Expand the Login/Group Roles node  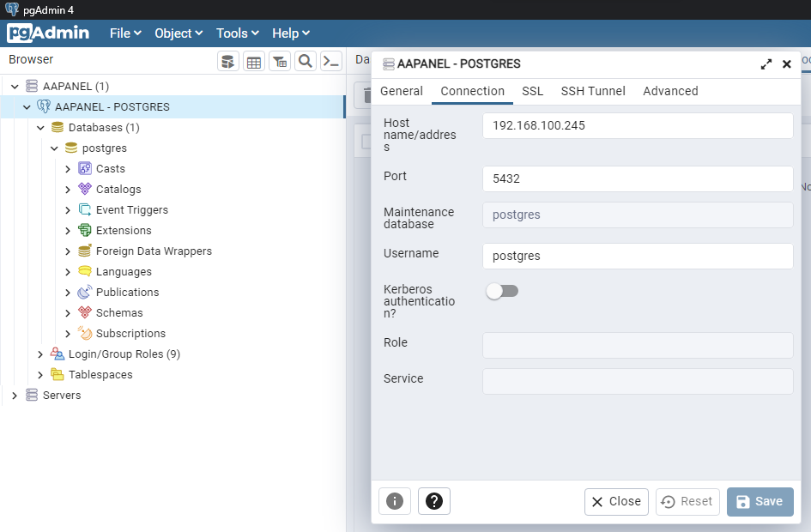[x=40, y=354]
